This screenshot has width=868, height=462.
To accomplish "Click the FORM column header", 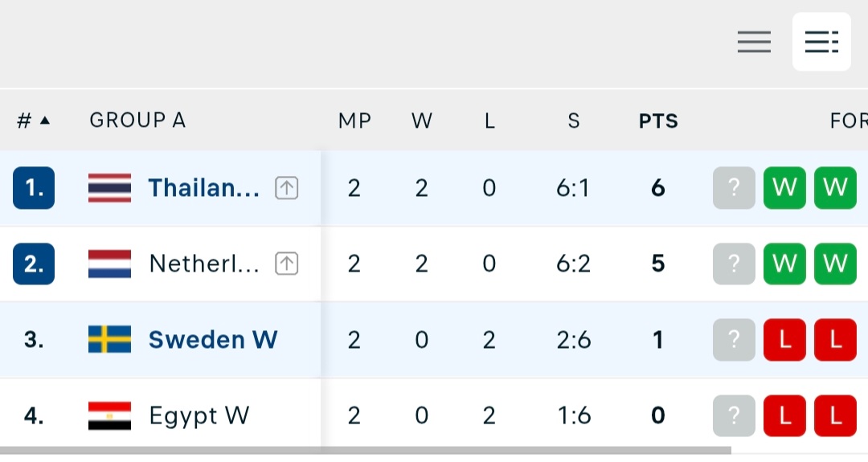I will point(849,121).
